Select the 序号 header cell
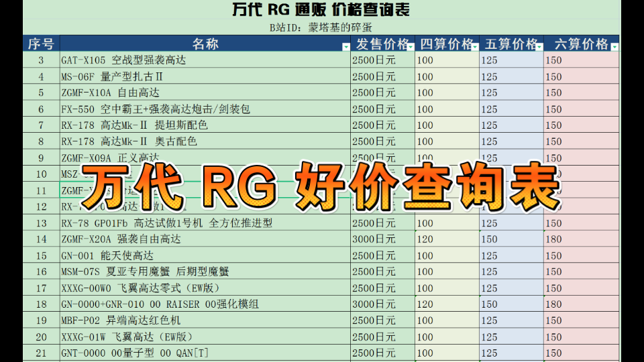The image size is (644, 362). tap(41, 44)
